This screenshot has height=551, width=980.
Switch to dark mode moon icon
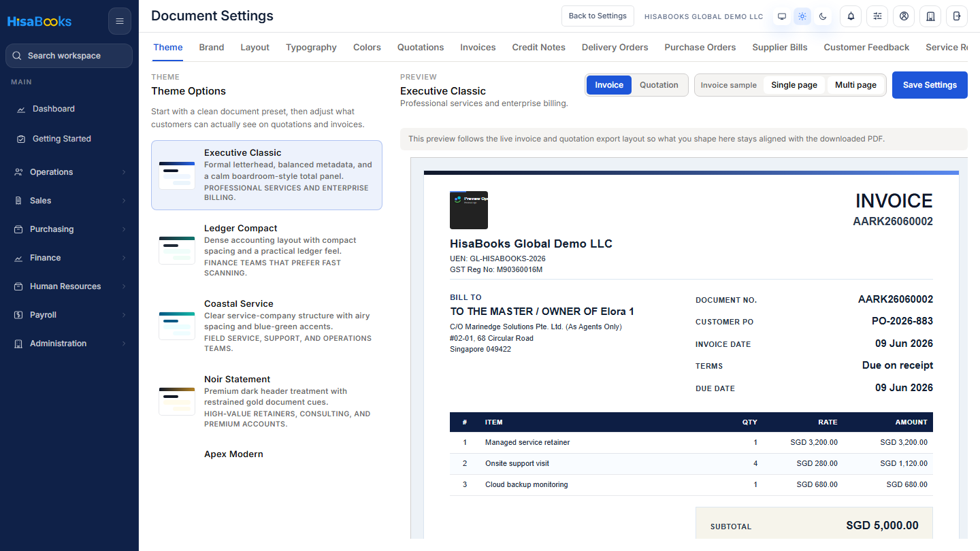point(823,16)
